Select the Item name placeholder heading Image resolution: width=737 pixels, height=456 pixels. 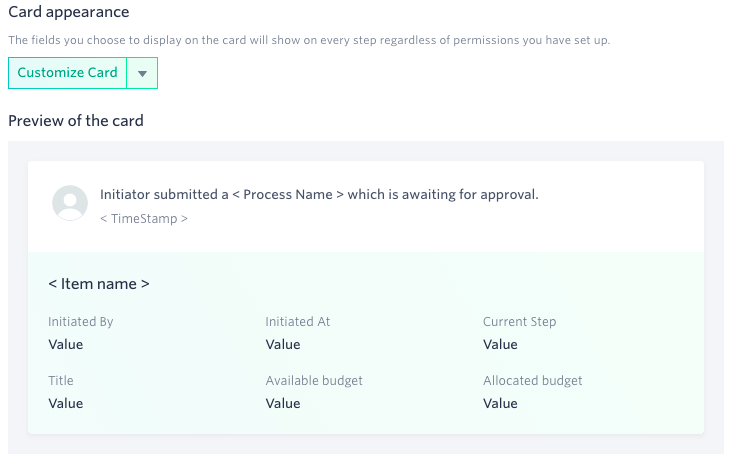pyautogui.click(x=99, y=284)
